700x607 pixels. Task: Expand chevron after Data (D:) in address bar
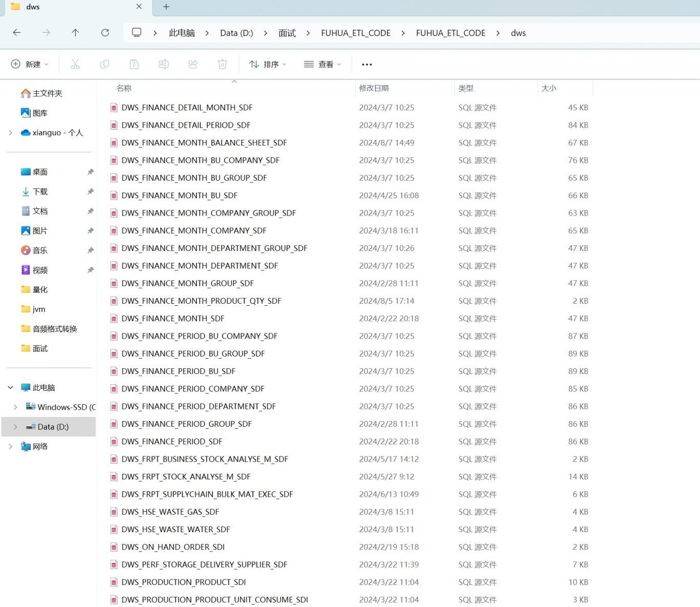(x=265, y=33)
